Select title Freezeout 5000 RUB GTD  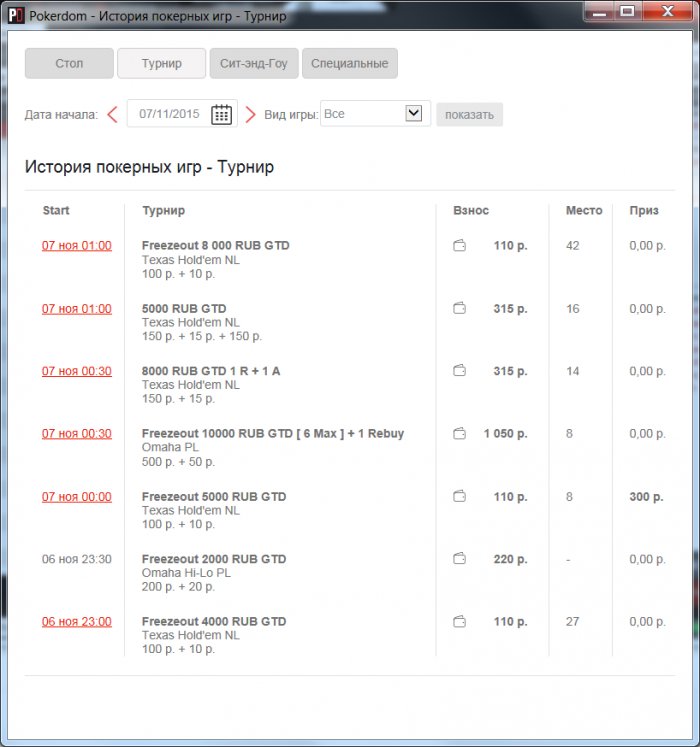coord(214,496)
